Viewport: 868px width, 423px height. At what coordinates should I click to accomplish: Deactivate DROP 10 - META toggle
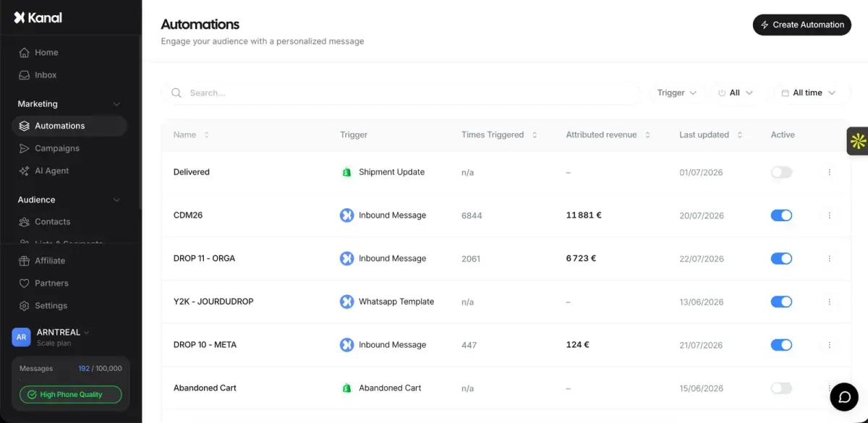781,345
